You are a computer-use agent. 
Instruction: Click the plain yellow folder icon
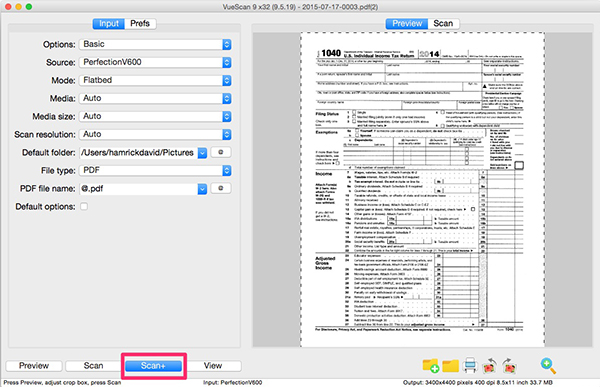[x=450, y=366]
